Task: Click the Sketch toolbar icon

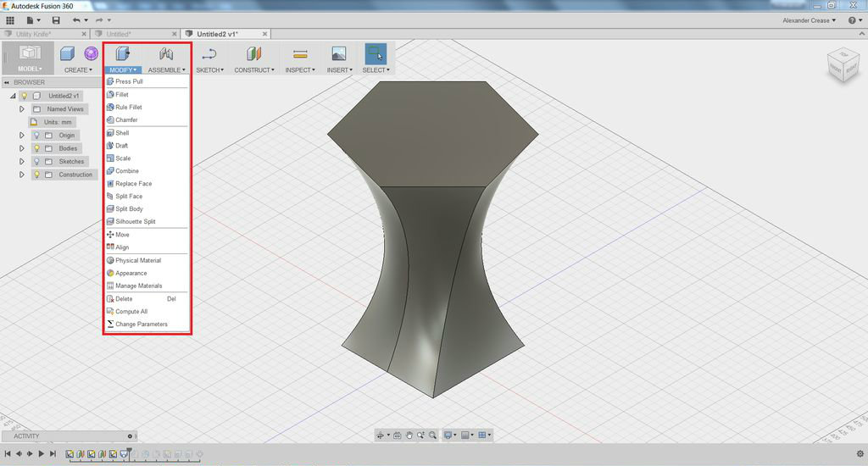Action: coord(209,53)
